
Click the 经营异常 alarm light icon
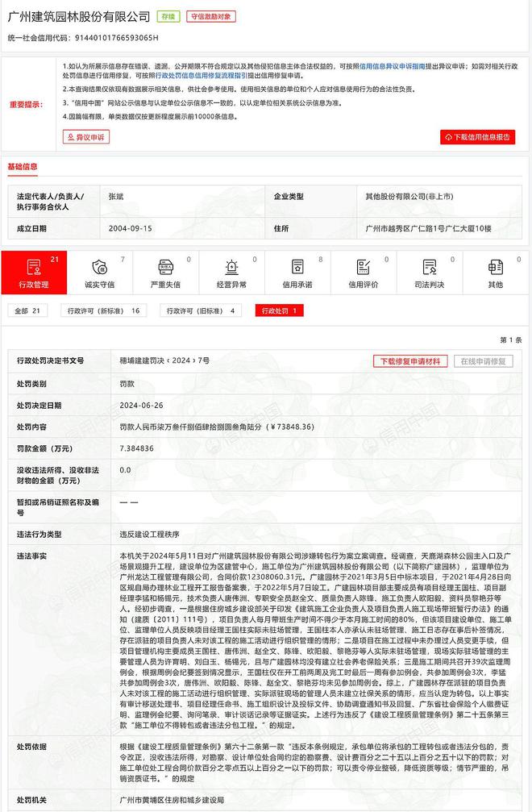pos(231,267)
